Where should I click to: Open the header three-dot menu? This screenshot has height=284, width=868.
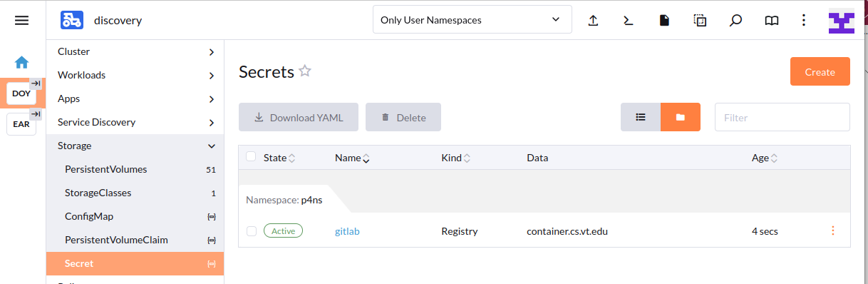point(804,20)
